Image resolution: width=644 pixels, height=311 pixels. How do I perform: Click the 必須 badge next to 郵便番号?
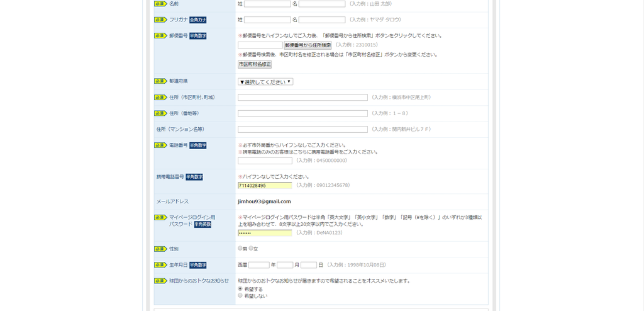(x=160, y=36)
